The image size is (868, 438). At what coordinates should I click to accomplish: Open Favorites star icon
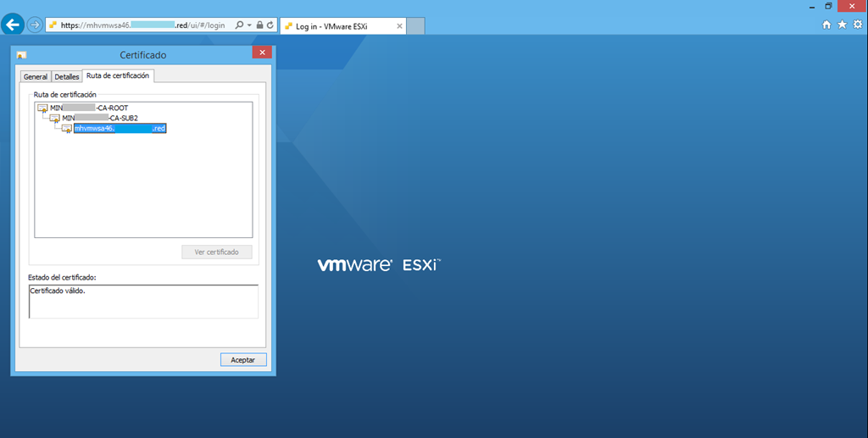[x=842, y=25]
